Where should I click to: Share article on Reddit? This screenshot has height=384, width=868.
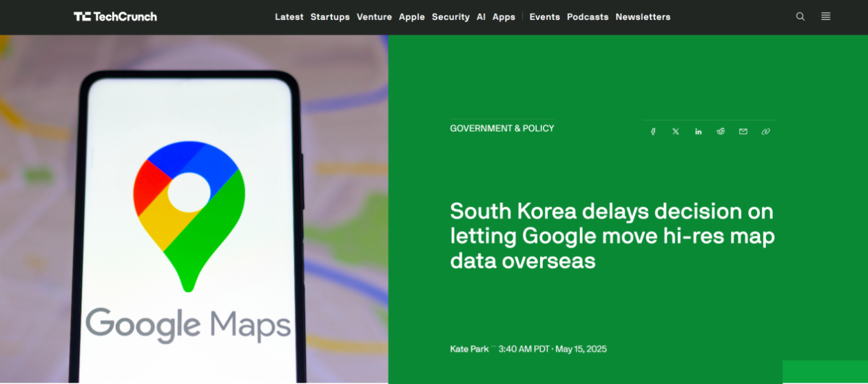721,132
